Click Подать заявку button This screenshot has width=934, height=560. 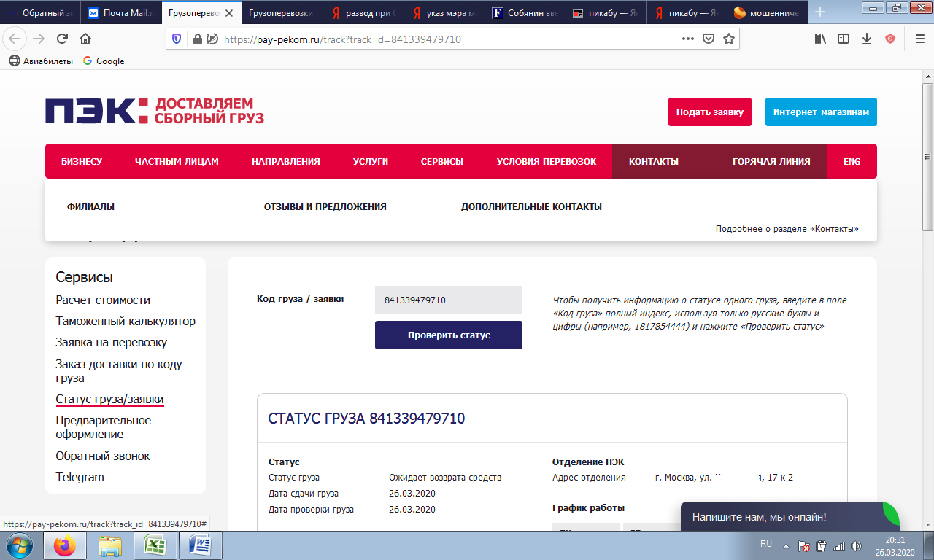coord(710,112)
